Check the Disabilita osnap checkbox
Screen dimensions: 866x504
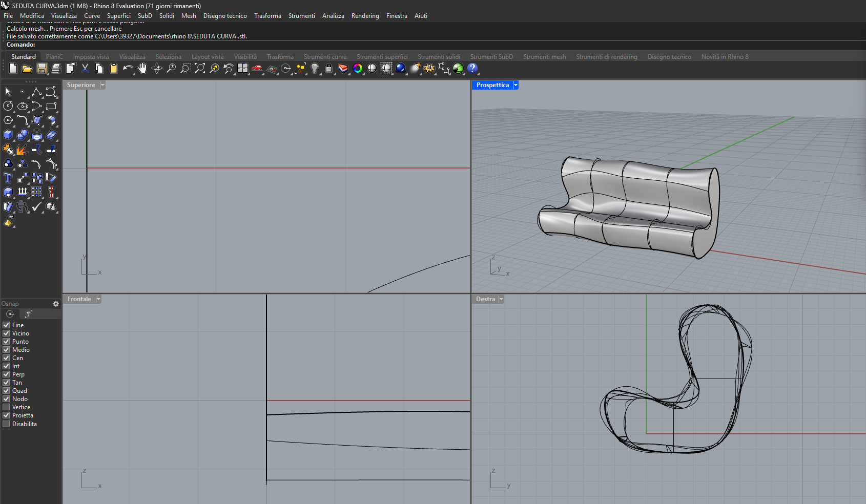tap(7, 424)
